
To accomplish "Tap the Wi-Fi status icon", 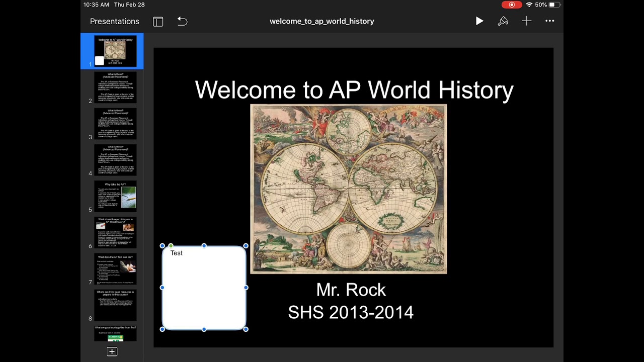I will tap(529, 5).
